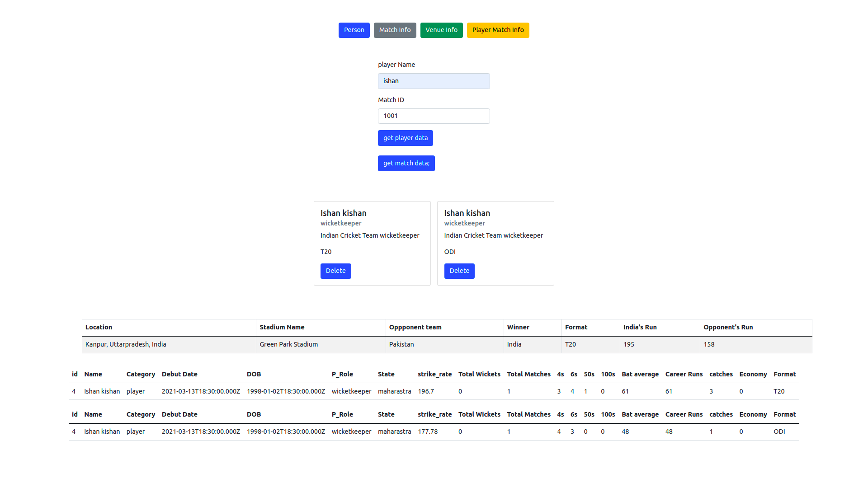The width and height of the screenshot is (868, 488).
Task: Click the Pakistan opponent team cell
Action: [401, 344]
